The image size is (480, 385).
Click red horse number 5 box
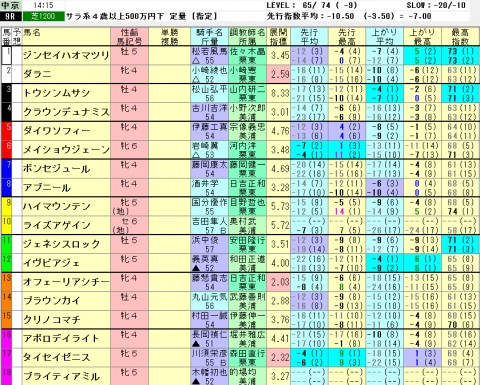[7, 131]
